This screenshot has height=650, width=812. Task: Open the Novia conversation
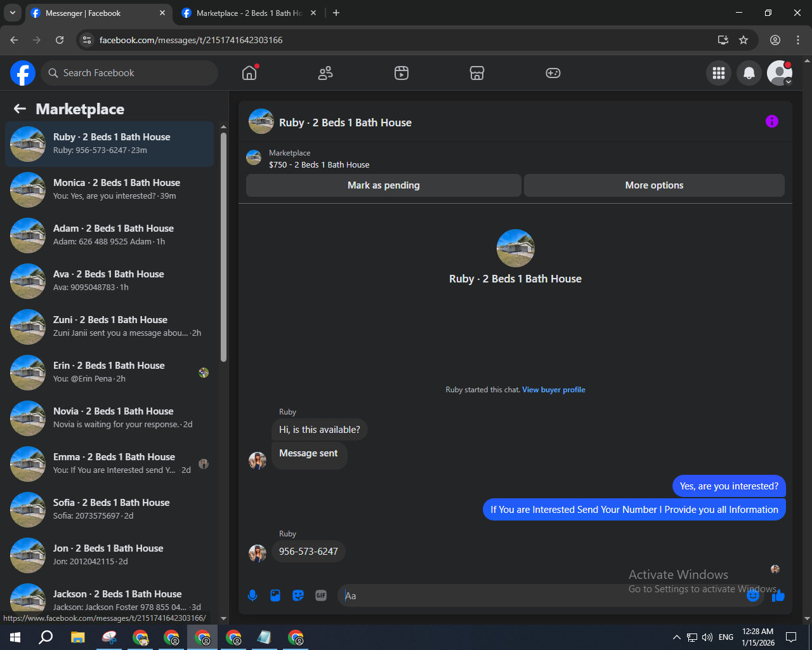(110, 418)
